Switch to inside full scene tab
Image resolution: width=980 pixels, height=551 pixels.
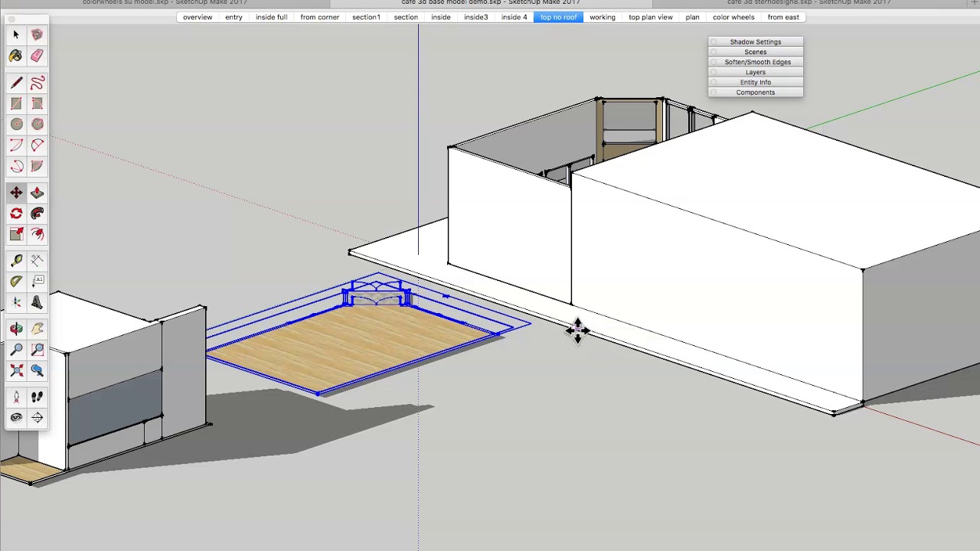point(271,17)
